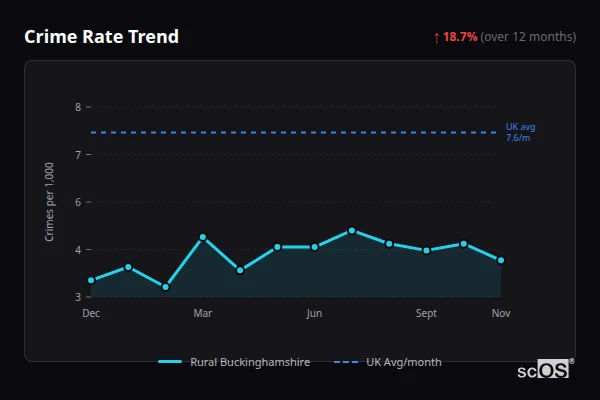Click the y-axis label '7'

78,155
